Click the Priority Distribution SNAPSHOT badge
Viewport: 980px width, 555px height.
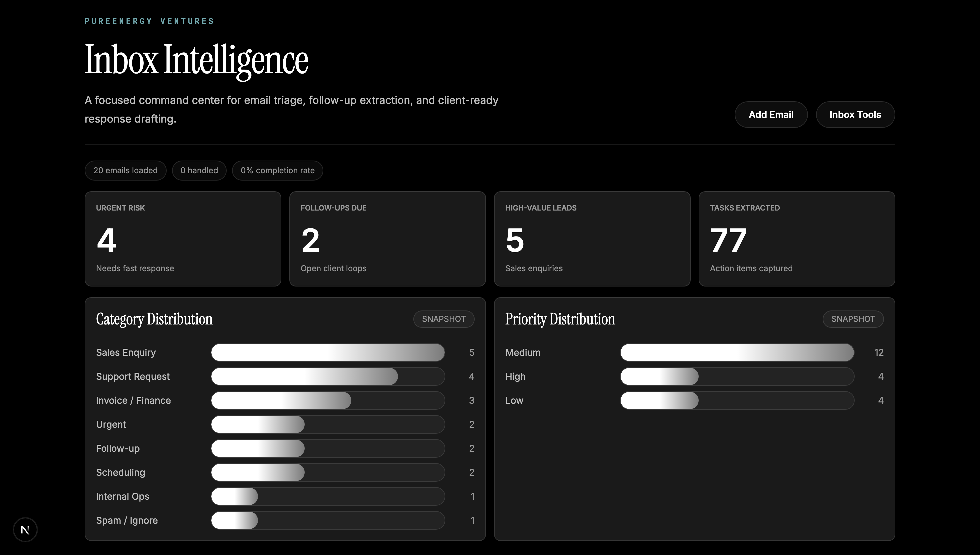[x=853, y=319]
